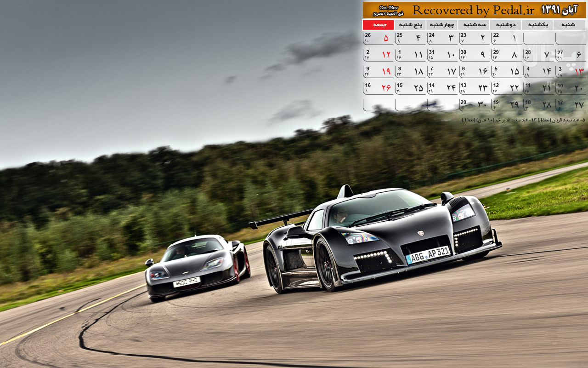Image resolution: width=588 pixels, height=368 pixels.
Task: Click Aban ۲۴ cell marked Gregorian 14
Action: tap(442, 88)
